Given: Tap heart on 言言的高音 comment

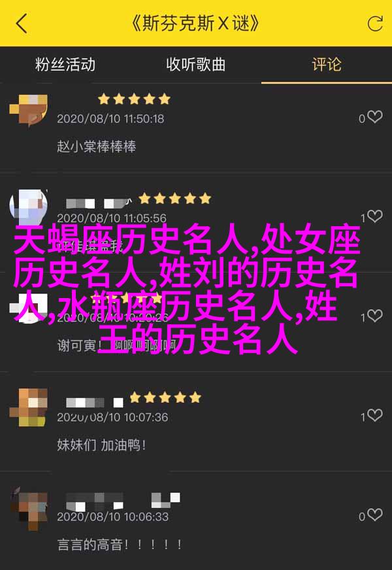Looking at the screenshot, I should click(374, 515).
